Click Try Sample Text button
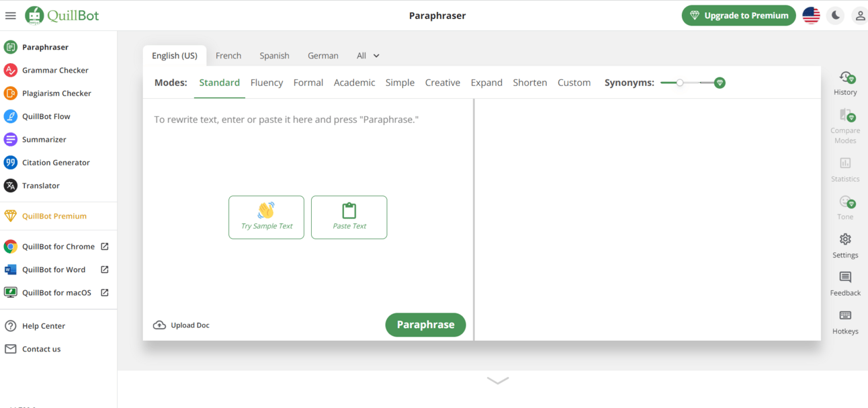Viewport: 868px width, 408px height. tap(267, 217)
